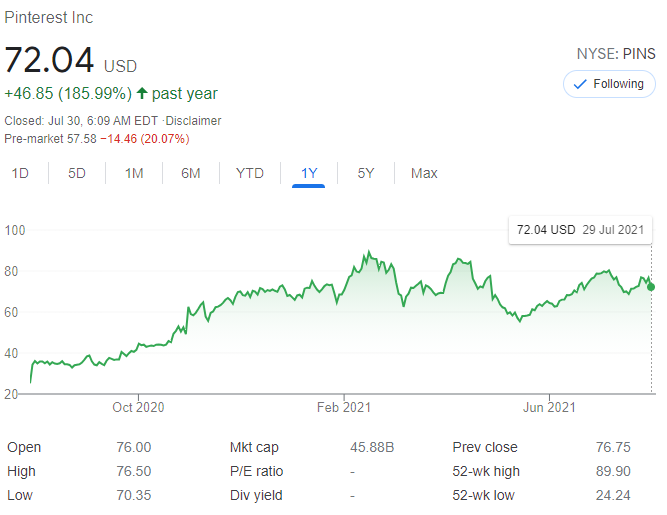This screenshot has height=515, width=667.
Task: Select the active 1Y range tab
Action: pos(309,173)
